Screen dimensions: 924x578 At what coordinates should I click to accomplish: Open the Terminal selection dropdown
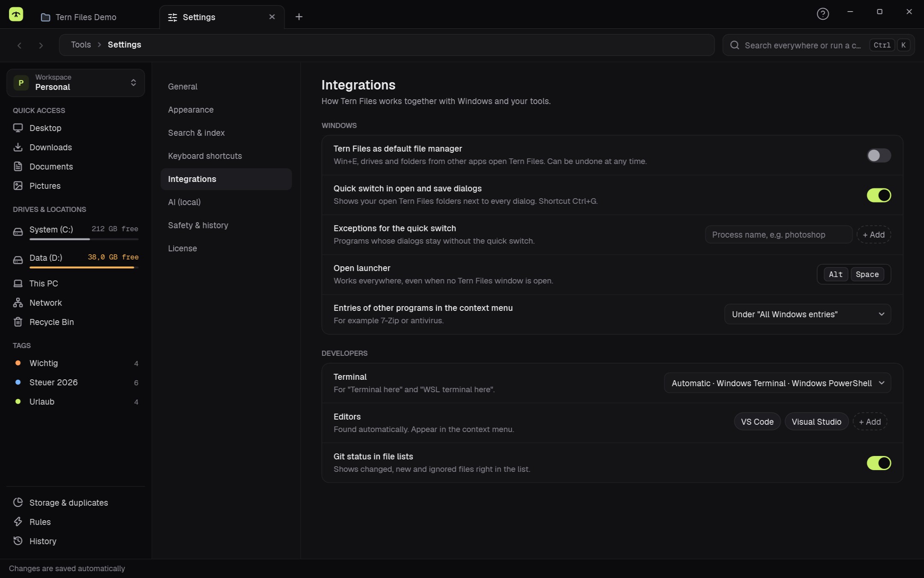pyautogui.click(x=777, y=383)
